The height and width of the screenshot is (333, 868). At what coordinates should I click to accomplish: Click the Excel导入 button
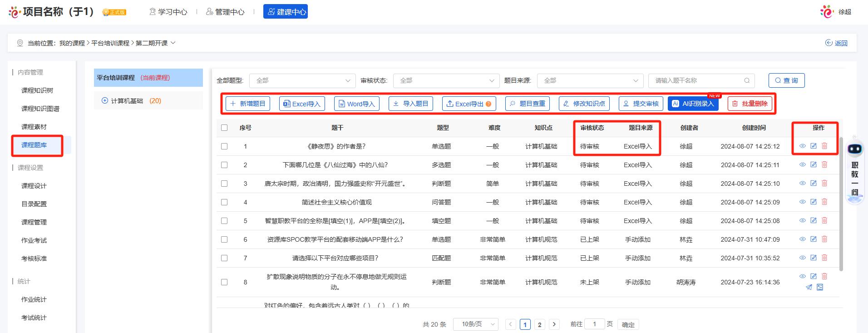[x=302, y=104]
